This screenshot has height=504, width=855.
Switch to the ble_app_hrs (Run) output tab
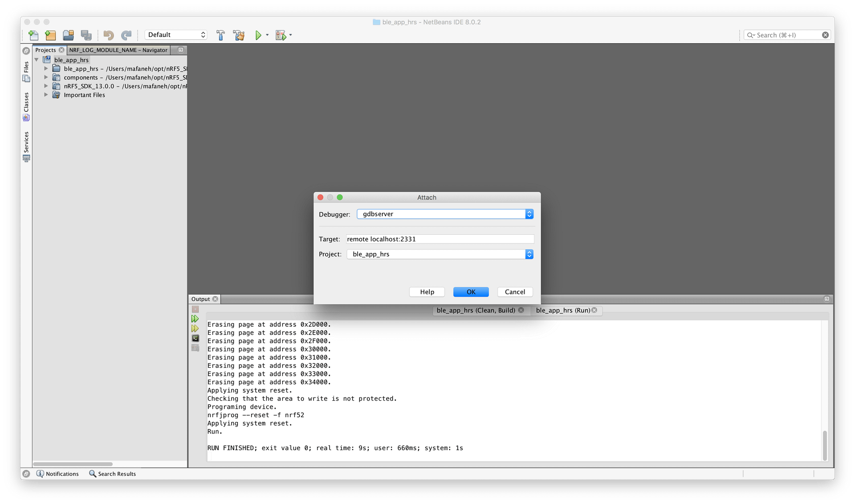point(562,310)
